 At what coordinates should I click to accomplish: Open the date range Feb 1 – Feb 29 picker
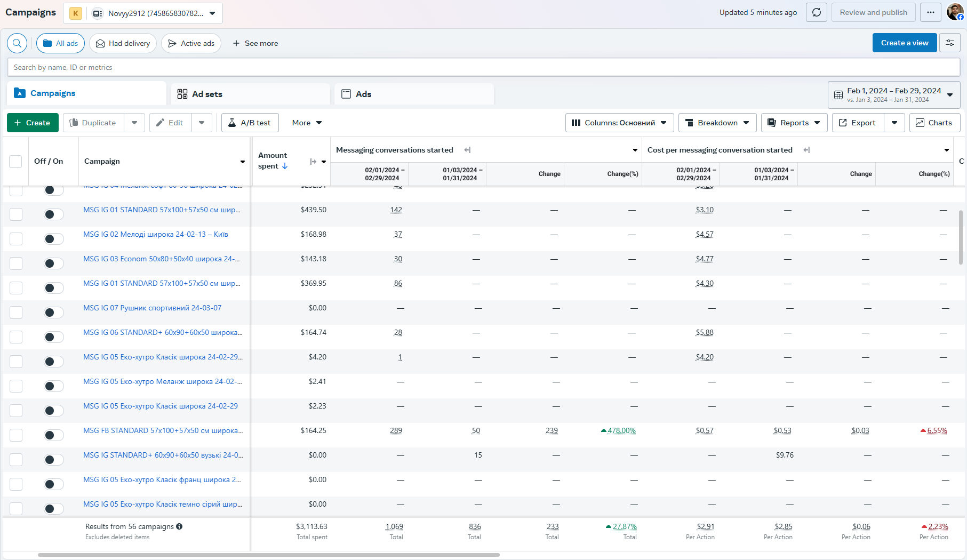pos(894,95)
